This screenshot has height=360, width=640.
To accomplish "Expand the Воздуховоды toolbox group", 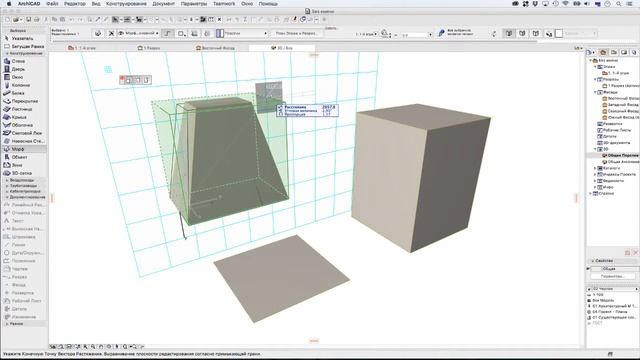I will click(7, 180).
